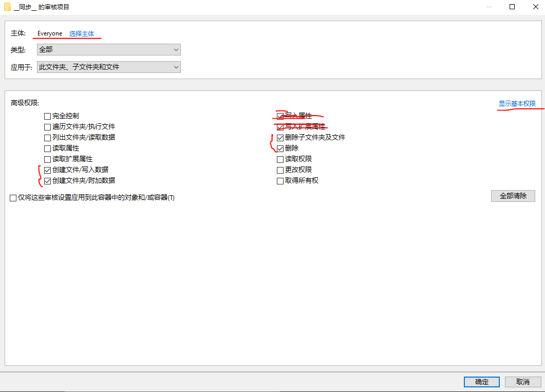
Task: Disable the 写入属性 checkbox
Action: tap(280, 116)
